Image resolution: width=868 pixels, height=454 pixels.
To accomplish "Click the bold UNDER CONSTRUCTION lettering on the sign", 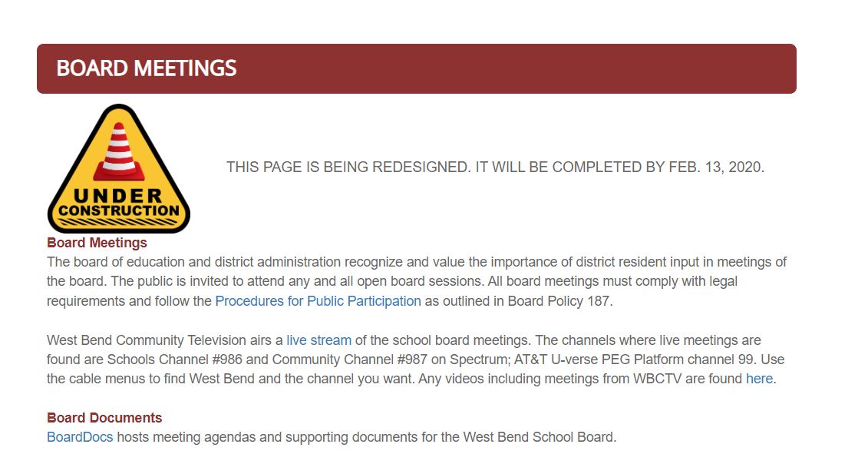I will pyautogui.click(x=118, y=203).
